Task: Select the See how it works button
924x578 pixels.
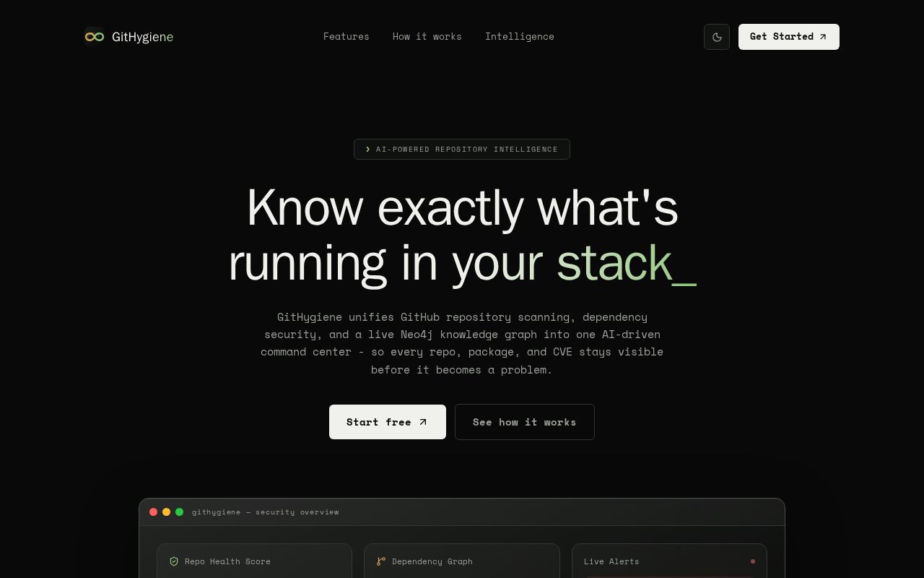Action: [525, 422]
